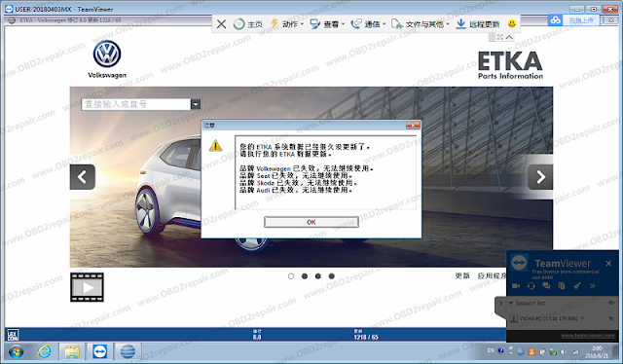Viewport: 623px width, 364px height.
Task: Click the warning triangle icon in dialog
Action: (x=216, y=145)
